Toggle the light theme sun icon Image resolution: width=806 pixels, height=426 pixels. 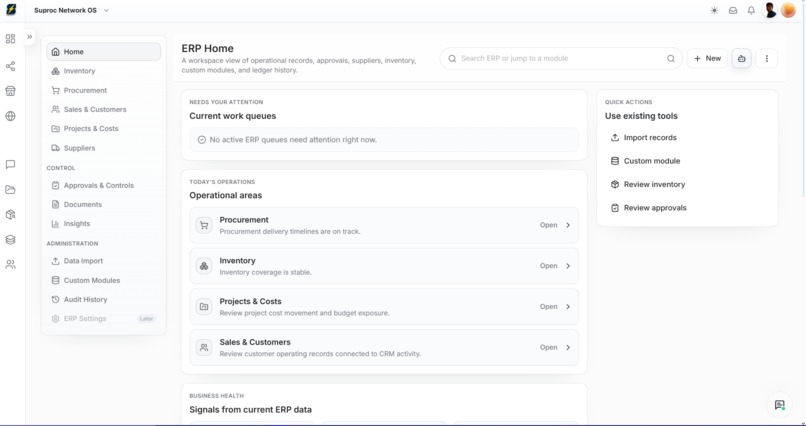[714, 10]
